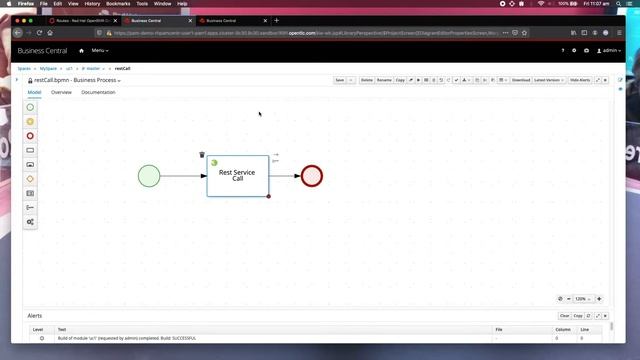Select Activities rectangle palette icon
The height and width of the screenshot is (360, 640).
point(30,150)
